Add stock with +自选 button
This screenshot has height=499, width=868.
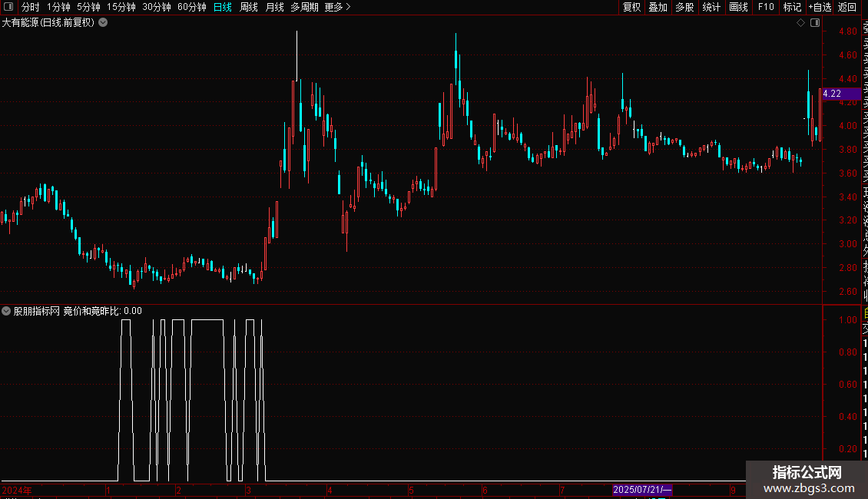click(820, 7)
